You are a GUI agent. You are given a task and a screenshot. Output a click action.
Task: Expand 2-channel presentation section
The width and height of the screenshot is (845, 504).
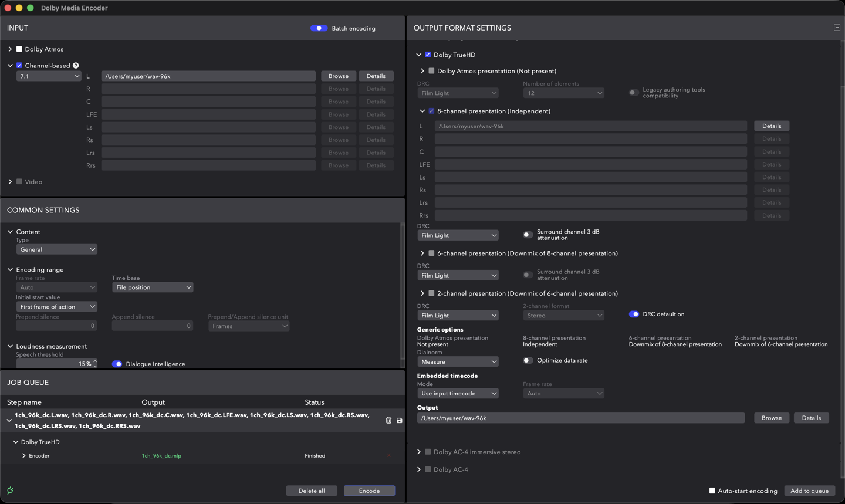click(422, 293)
